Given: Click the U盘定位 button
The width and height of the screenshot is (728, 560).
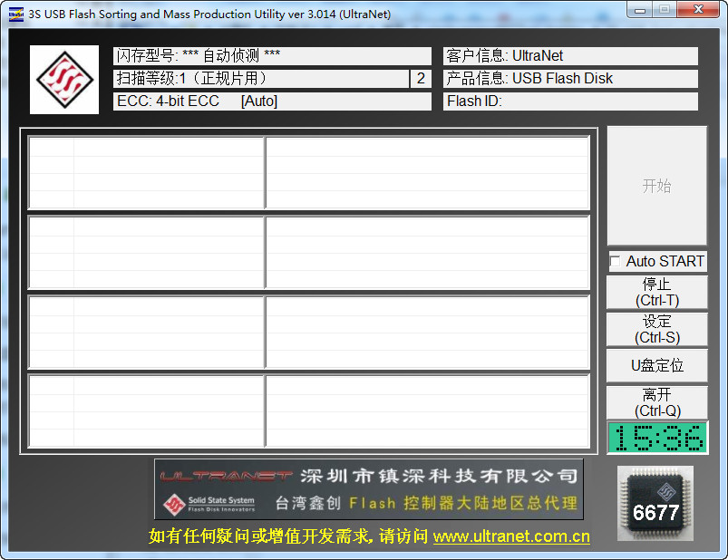Looking at the screenshot, I should (x=657, y=365).
